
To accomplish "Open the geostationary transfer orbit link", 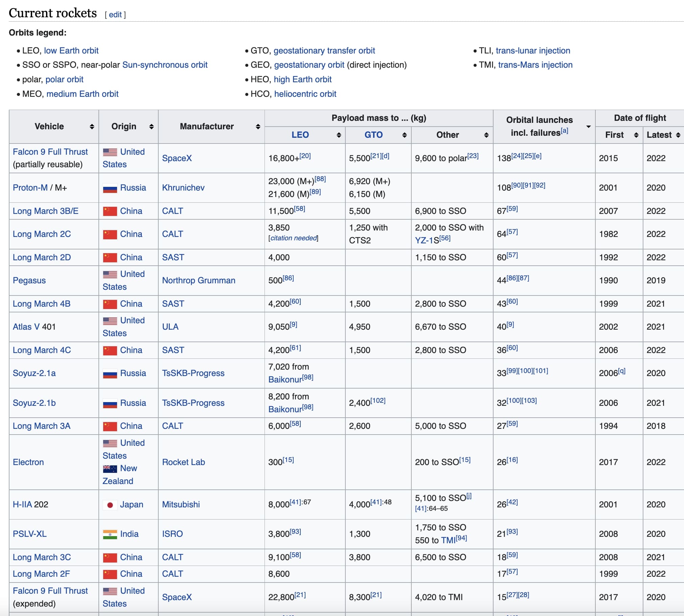I will (x=324, y=51).
